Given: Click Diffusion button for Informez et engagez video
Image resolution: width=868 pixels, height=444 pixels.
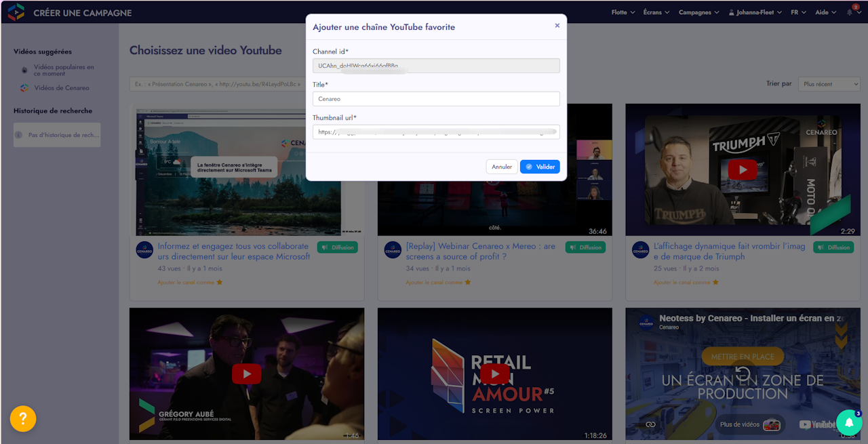Looking at the screenshot, I should [337, 247].
